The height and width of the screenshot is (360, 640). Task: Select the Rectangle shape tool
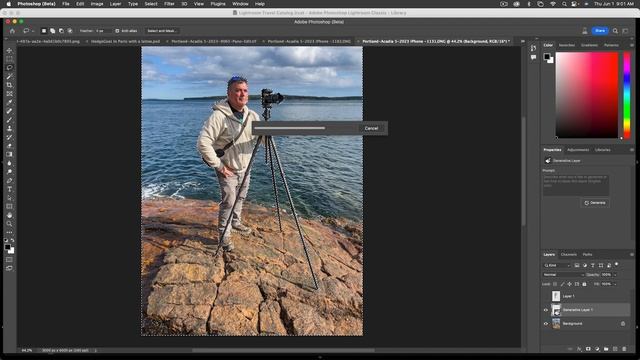click(9, 207)
